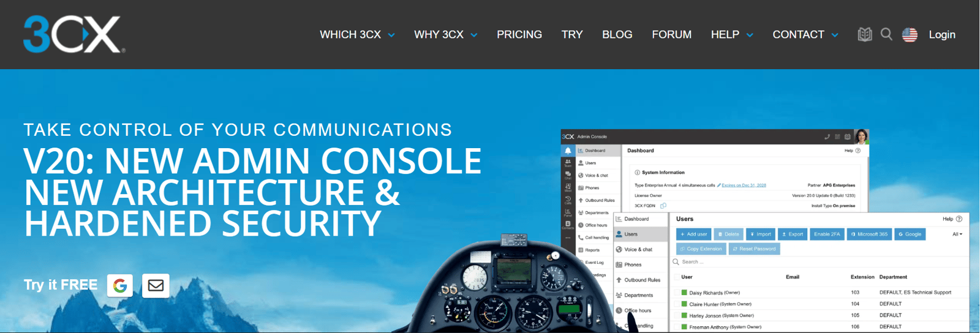Click the Add user button
The width and height of the screenshot is (980, 333).
pyautogui.click(x=694, y=234)
